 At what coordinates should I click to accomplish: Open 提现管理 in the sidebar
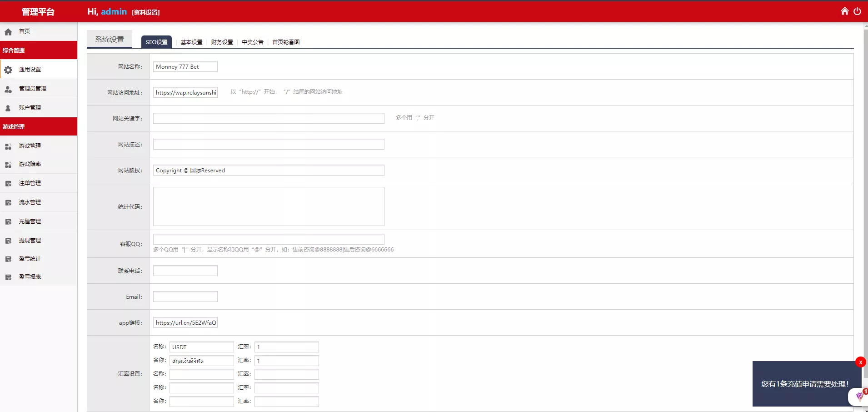tap(30, 241)
